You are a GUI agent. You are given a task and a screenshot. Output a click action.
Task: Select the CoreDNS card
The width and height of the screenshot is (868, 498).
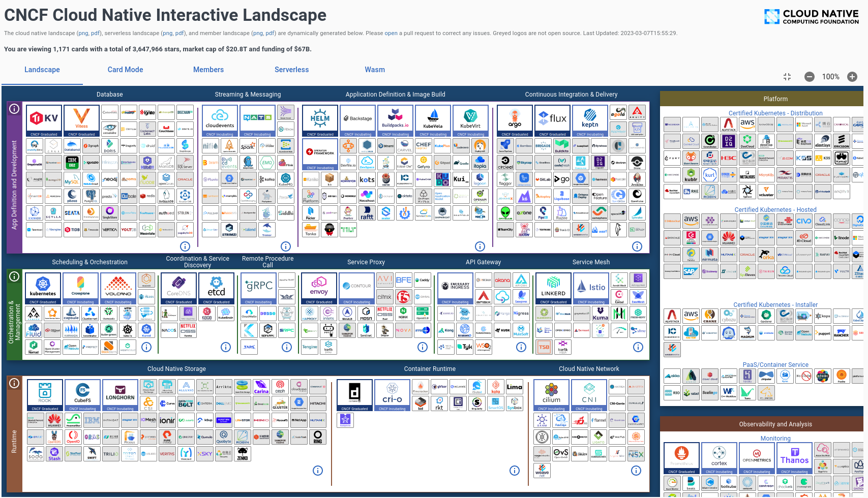click(x=179, y=289)
